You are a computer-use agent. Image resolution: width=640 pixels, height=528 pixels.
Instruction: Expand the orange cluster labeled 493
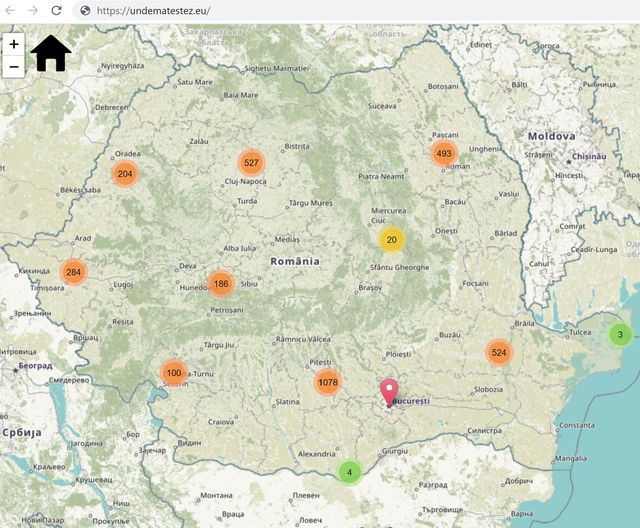click(444, 154)
